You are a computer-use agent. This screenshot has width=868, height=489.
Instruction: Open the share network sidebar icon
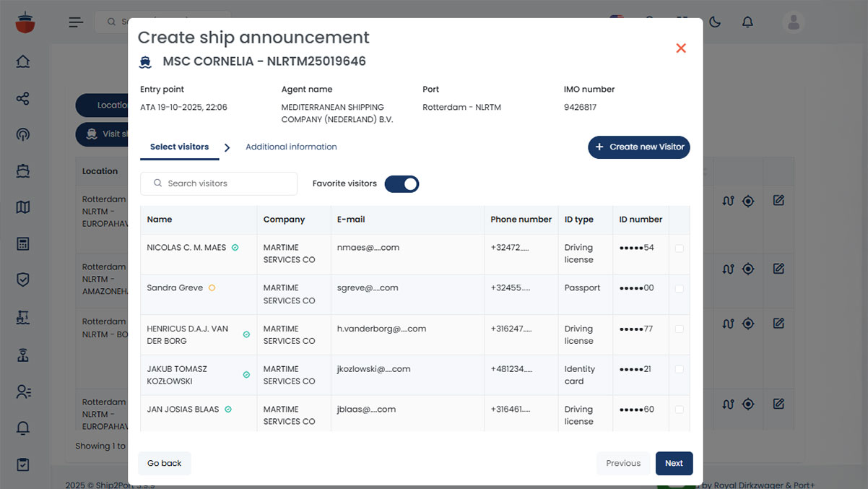(23, 98)
